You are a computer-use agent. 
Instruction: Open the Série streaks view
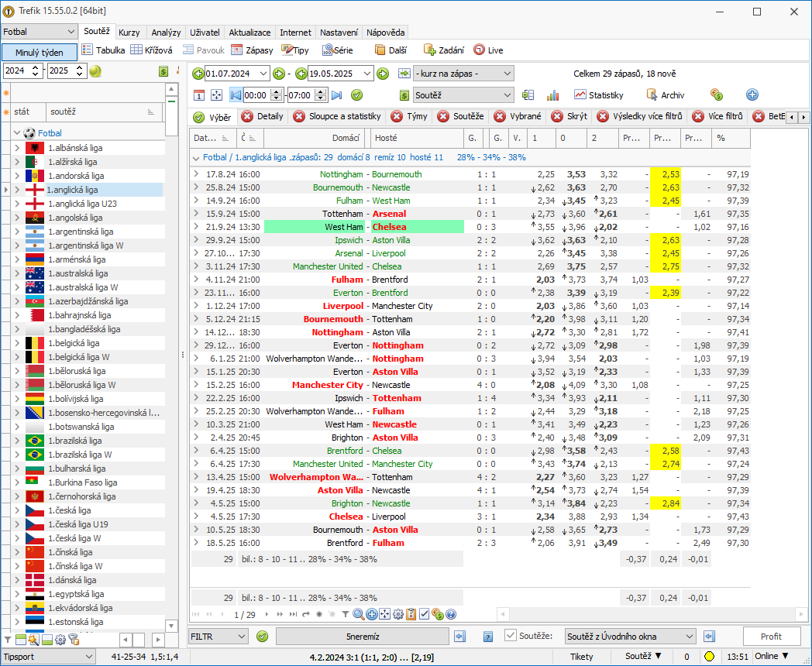337,50
